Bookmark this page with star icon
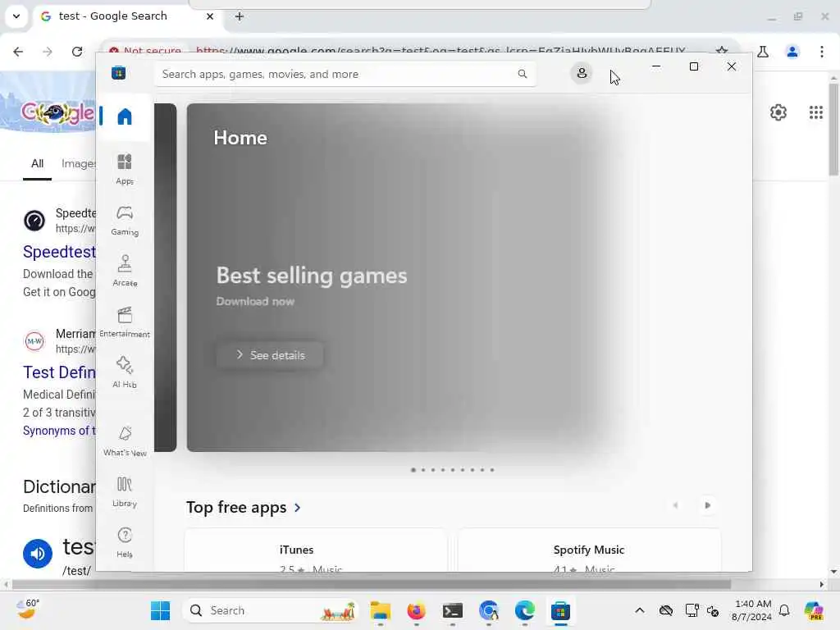Viewport: 840px width, 630px height. 722,50
